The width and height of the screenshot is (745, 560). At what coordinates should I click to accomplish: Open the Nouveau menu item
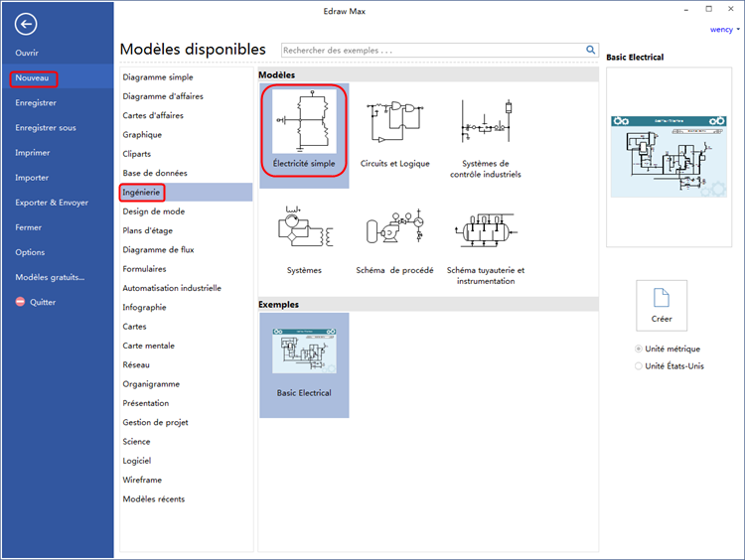click(x=33, y=77)
